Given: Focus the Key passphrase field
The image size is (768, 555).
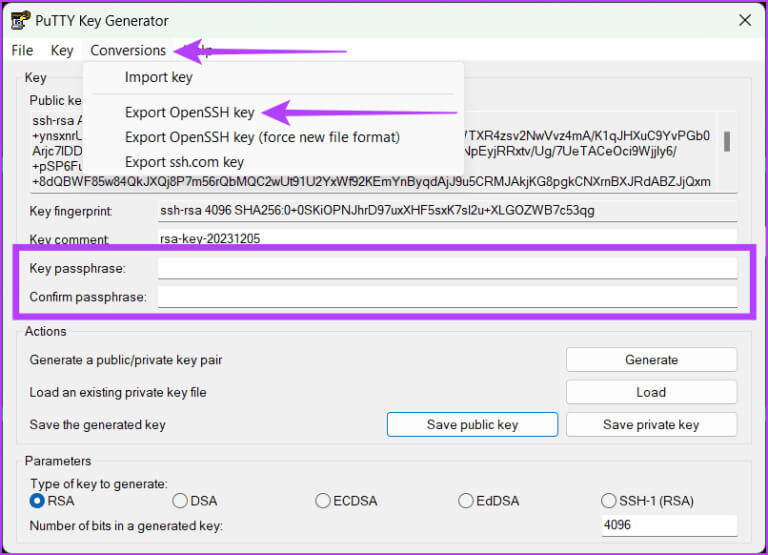Looking at the screenshot, I should click(x=447, y=268).
